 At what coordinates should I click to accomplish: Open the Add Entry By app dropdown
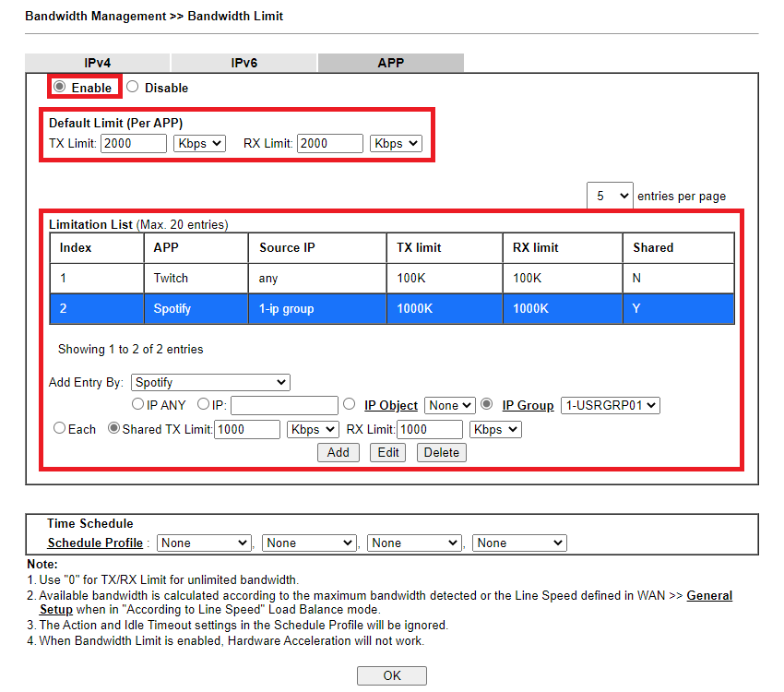(x=210, y=382)
